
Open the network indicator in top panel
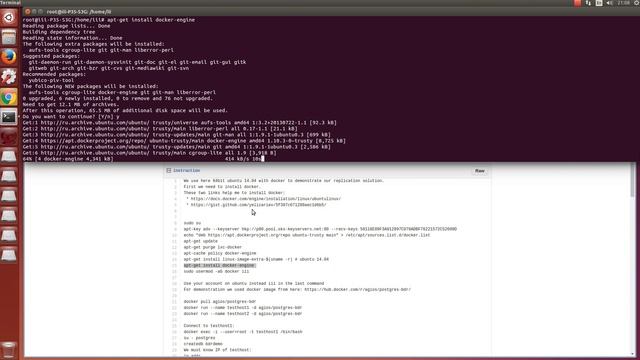pos(588,3)
